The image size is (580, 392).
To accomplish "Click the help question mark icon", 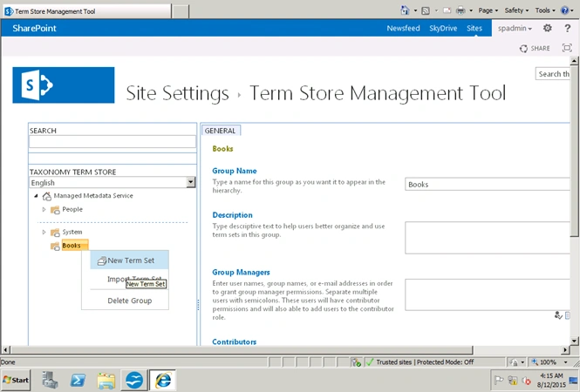I will (568, 28).
